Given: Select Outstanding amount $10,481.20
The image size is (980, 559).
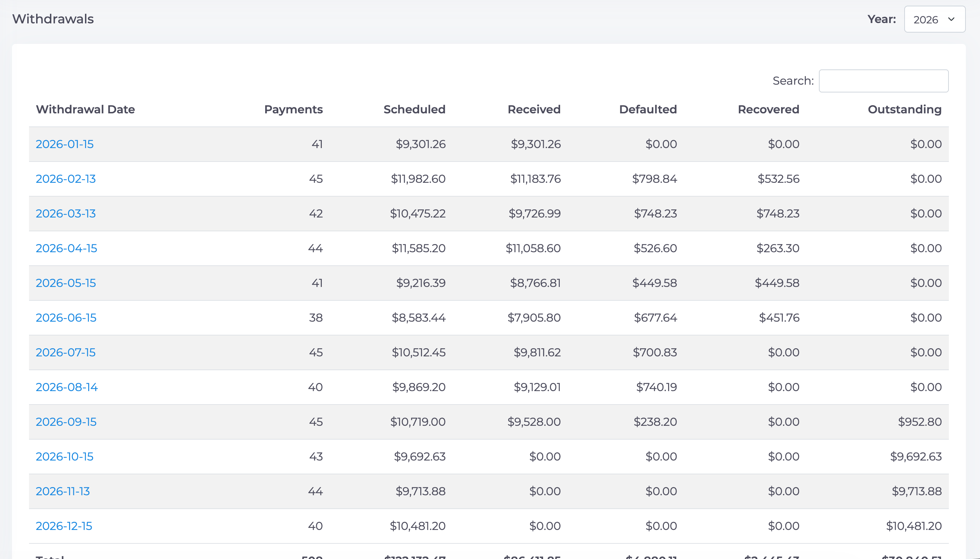Looking at the screenshot, I should (914, 526).
